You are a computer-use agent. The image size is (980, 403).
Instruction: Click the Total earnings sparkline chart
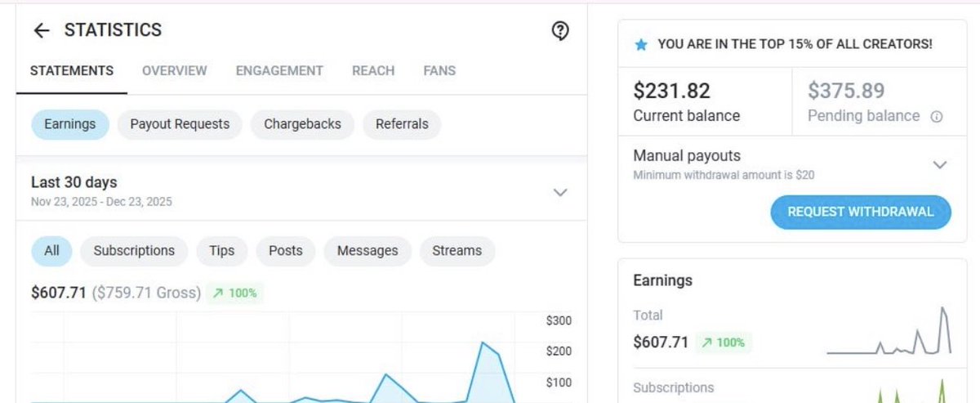(889, 331)
